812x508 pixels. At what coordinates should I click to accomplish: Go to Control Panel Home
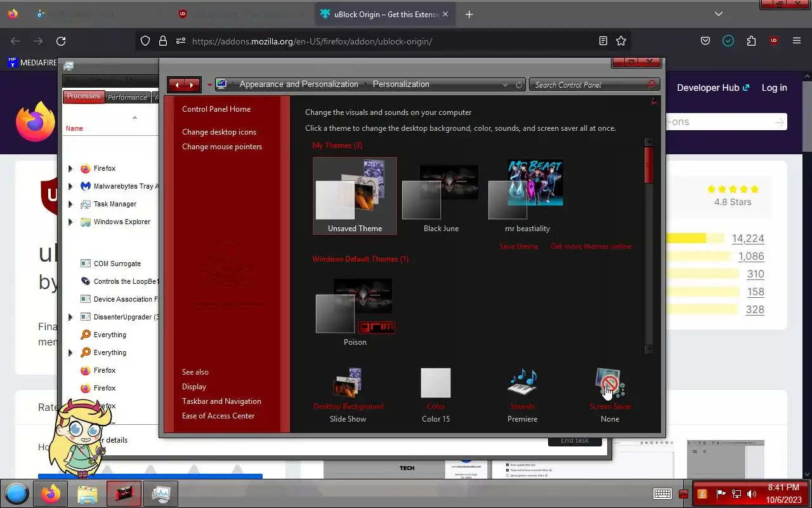click(216, 109)
